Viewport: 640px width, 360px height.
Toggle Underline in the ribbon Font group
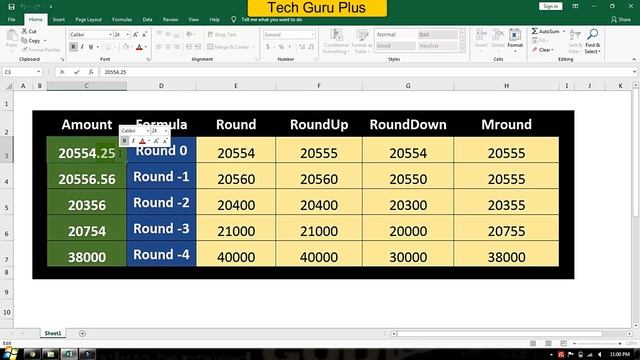point(91,47)
